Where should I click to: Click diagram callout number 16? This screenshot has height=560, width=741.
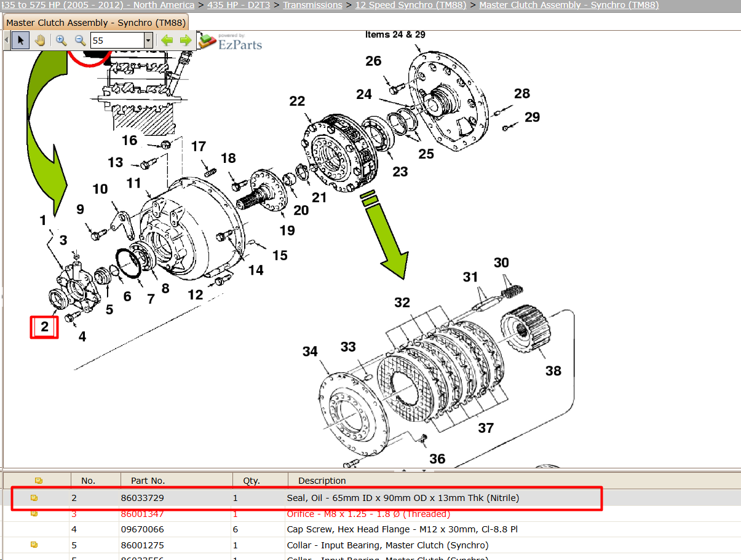pyautogui.click(x=129, y=141)
